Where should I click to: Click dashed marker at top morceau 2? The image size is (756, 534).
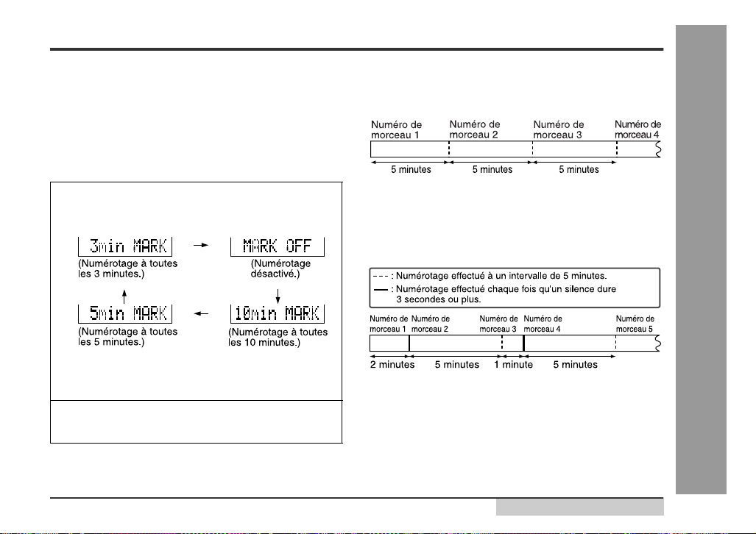tap(449, 149)
